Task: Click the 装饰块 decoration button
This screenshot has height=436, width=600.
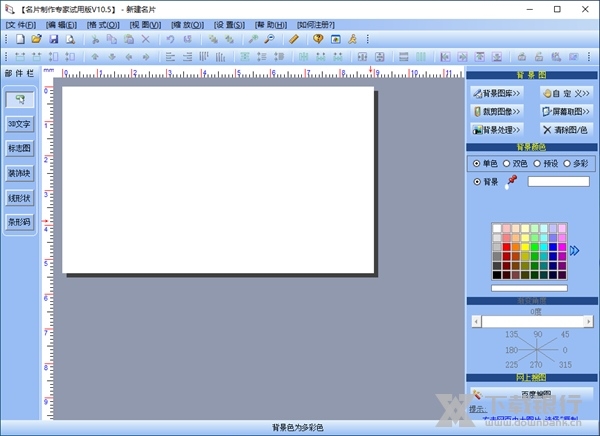Action: [x=20, y=173]
